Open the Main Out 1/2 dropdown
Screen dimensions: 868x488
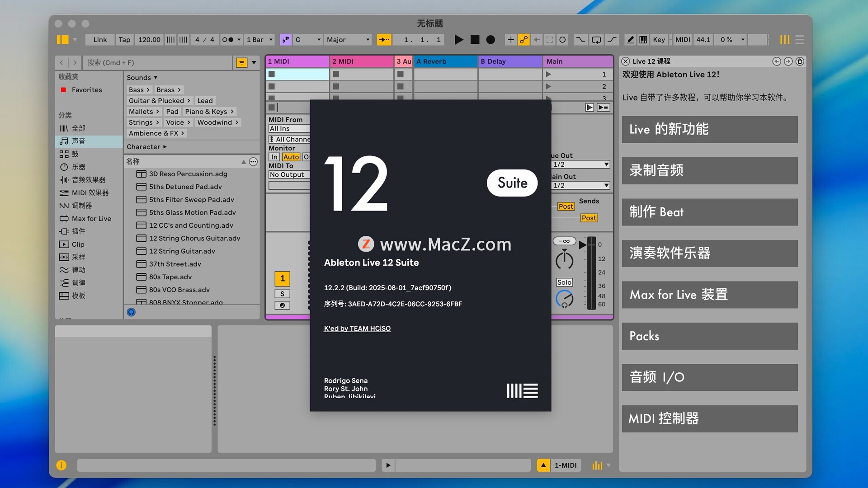(x=581, y=186)
